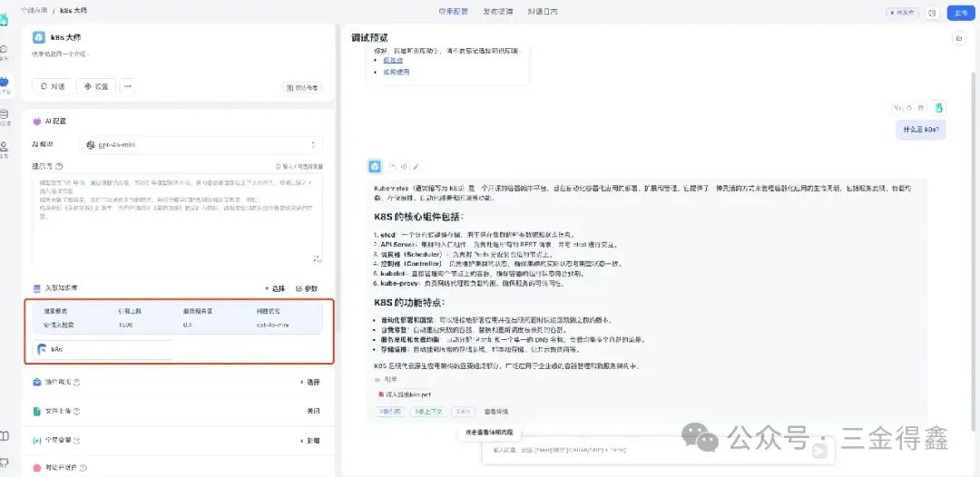The width and height of the screenshot is (980, 477).
Task: Switch to the 应用配置 tab
Action: (x=453, y=11)
